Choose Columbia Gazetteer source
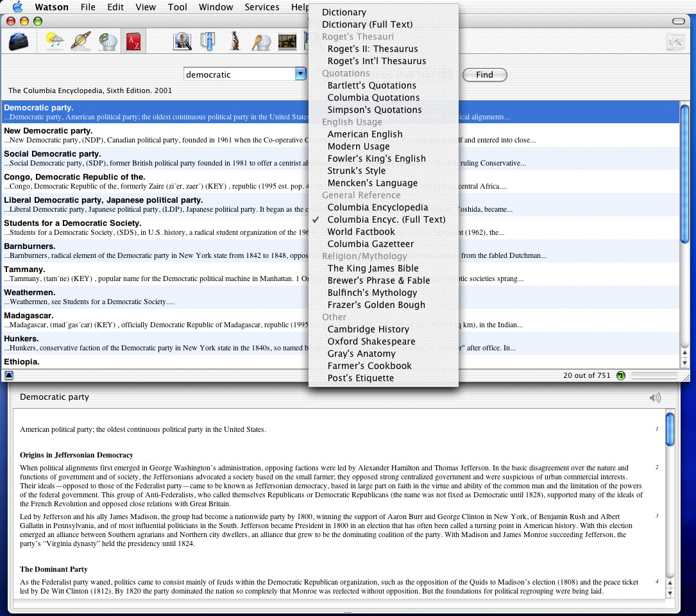The width and height of the screenshot is (696, 616). click(384, 244)
